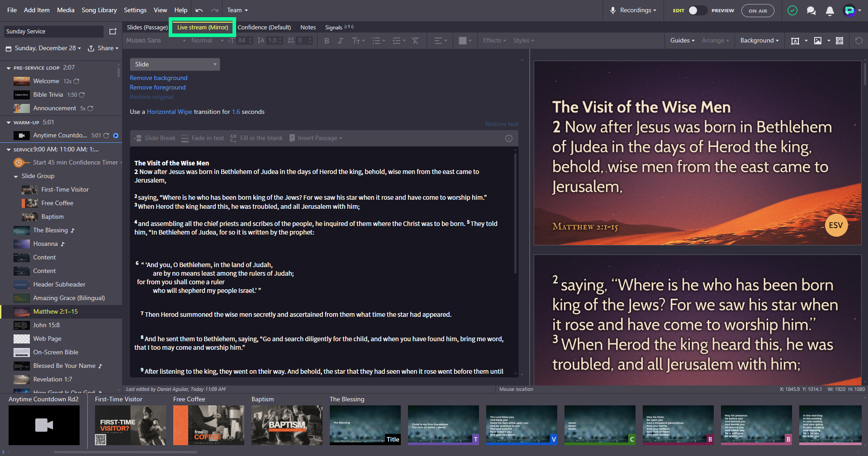Open the Song Library menu

tap(99, 10)
